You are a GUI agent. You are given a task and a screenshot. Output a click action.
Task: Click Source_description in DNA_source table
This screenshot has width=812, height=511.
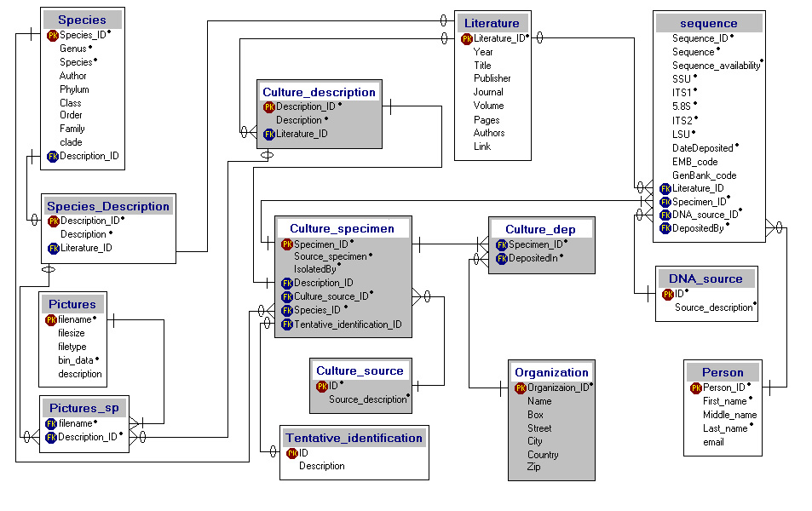tap(714, 307)
